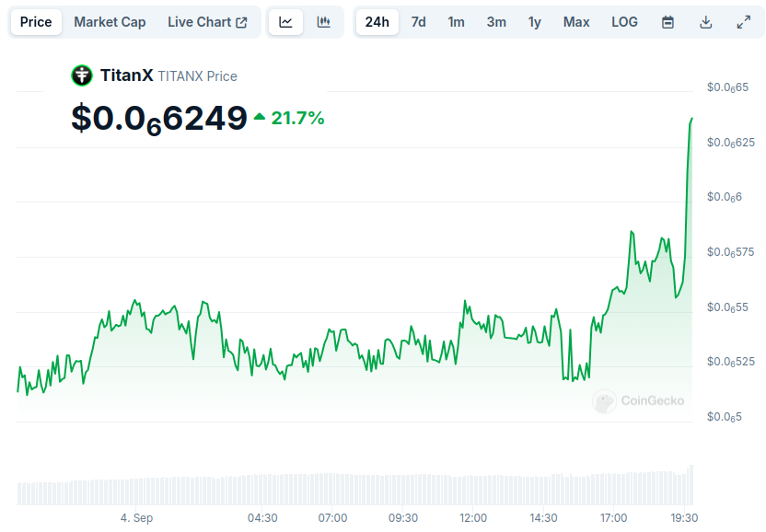Click the TitanX coin logo
Image resolution: width=766 pixels, height=532 pixels.
pos(82,75)
